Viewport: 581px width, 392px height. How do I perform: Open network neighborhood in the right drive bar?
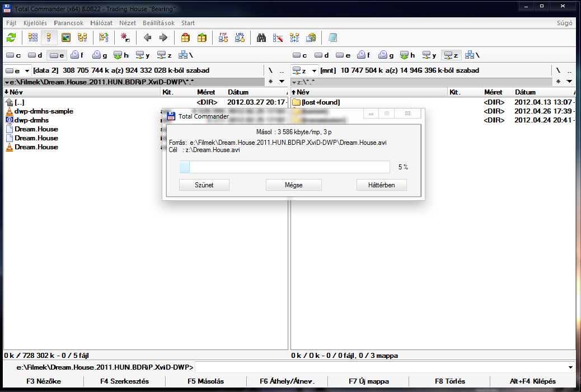coord(472,55)
